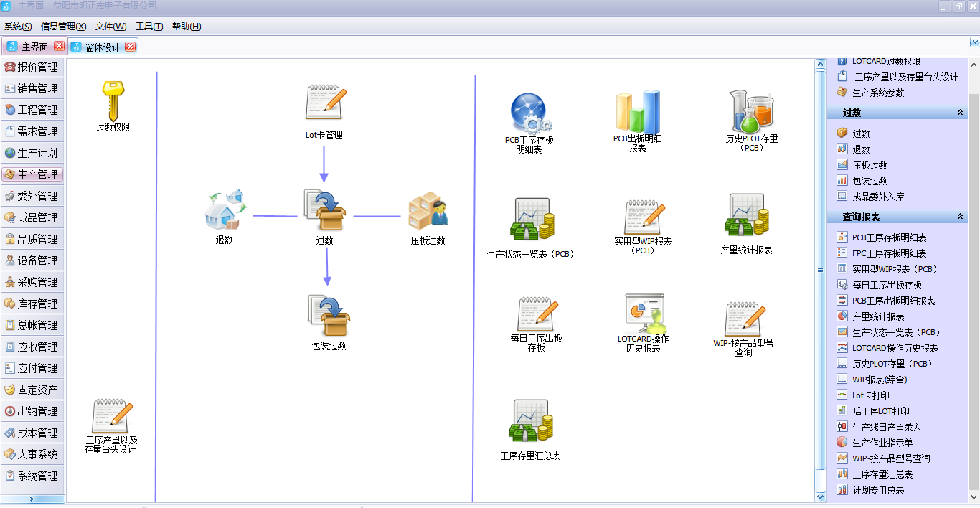
Task: Click the Lot卡打印 link
Action: [x=870, y=395]
